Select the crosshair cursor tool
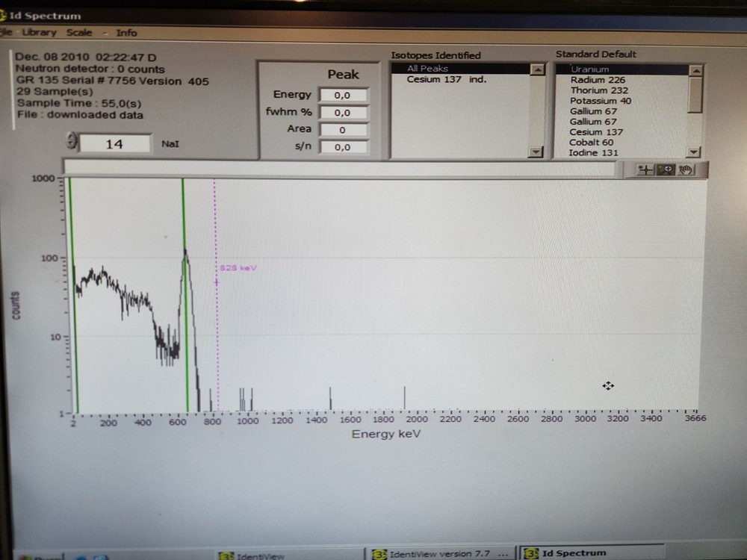This screenshot has height=560, width=747. [x=644, y=170]
